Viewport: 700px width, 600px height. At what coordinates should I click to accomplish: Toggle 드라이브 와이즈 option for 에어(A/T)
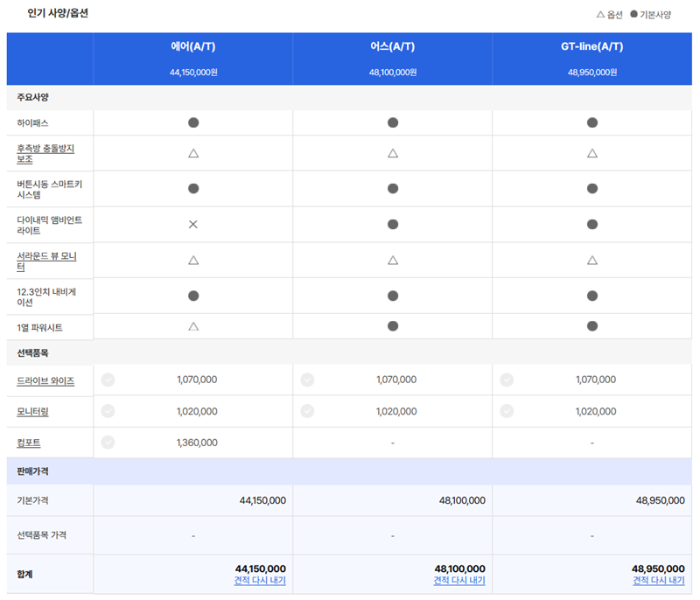click(108, 380)
